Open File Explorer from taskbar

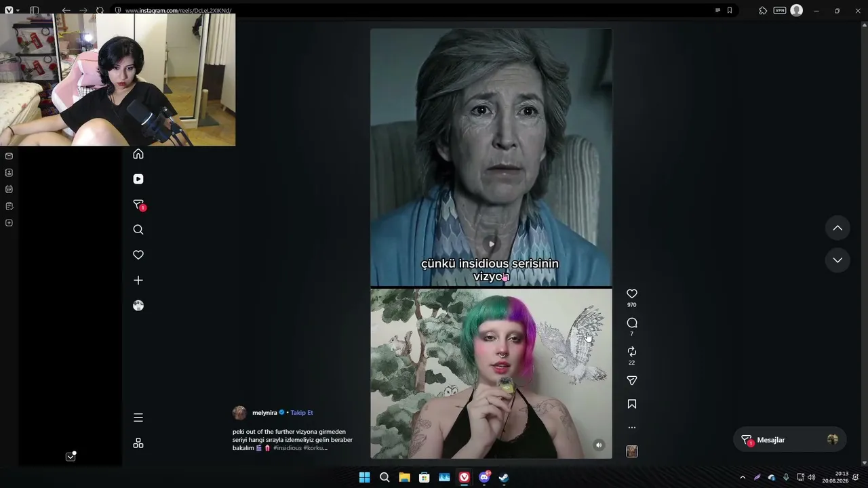pyautogui.click(x=404, y=477)
